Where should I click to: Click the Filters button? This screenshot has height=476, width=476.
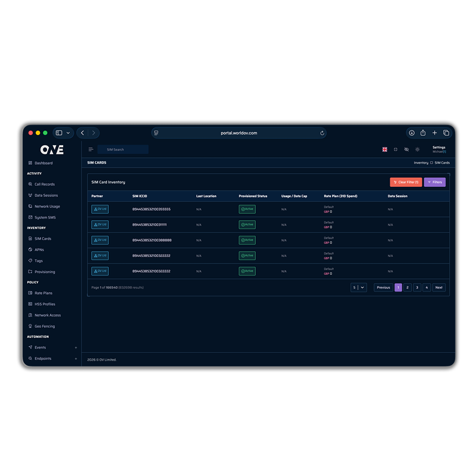click(434, 182)
